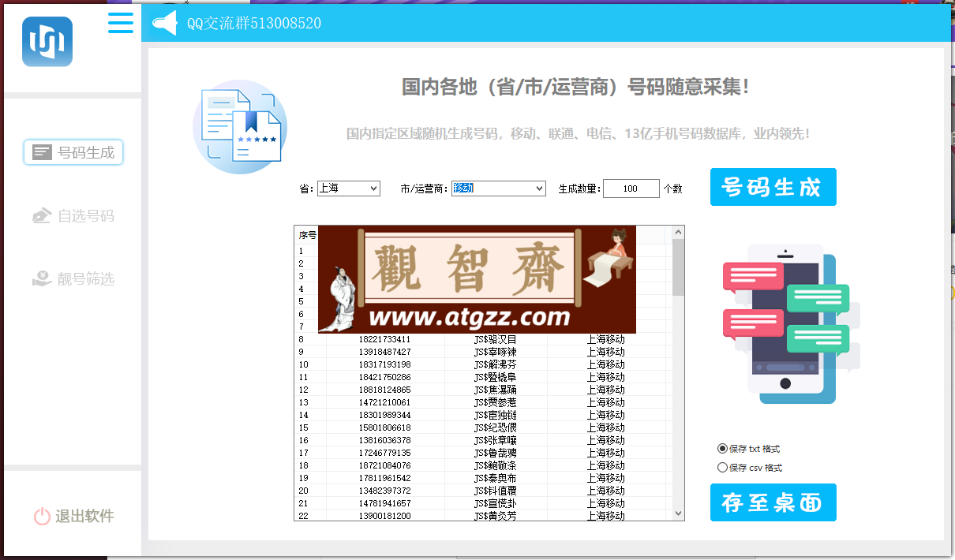Click the name cell JS$焦瀑踊
955x560 pixels.
pyautogui.click(x=495, y=390)
